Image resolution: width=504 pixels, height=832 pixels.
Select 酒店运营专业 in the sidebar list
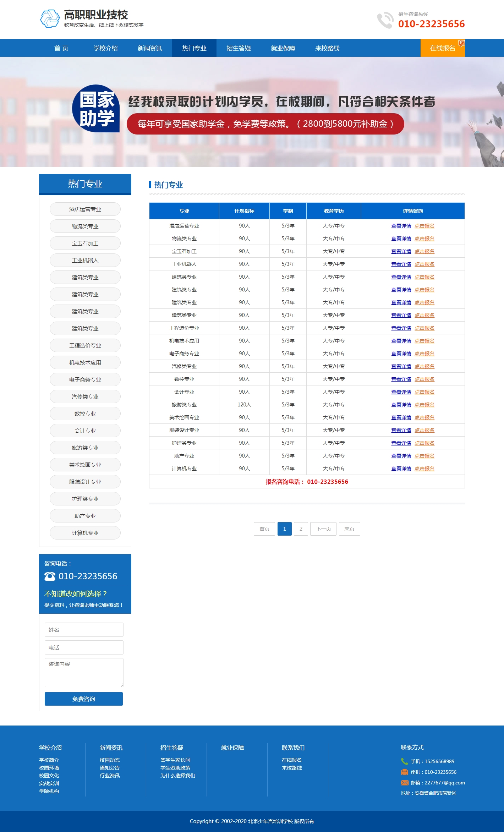[x=85, y=209]
